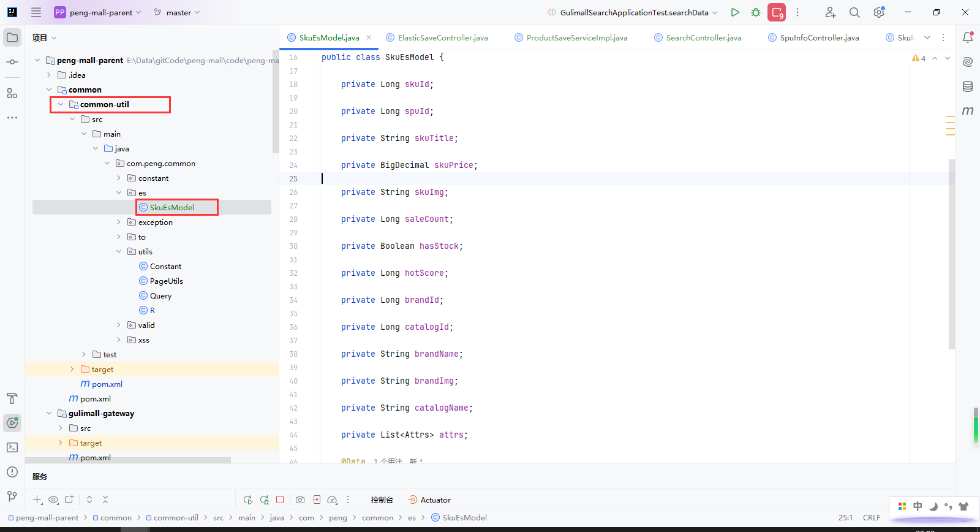Take thread dump camera icon
Viewport: 980px width, 532px height.
coord(300,500)
